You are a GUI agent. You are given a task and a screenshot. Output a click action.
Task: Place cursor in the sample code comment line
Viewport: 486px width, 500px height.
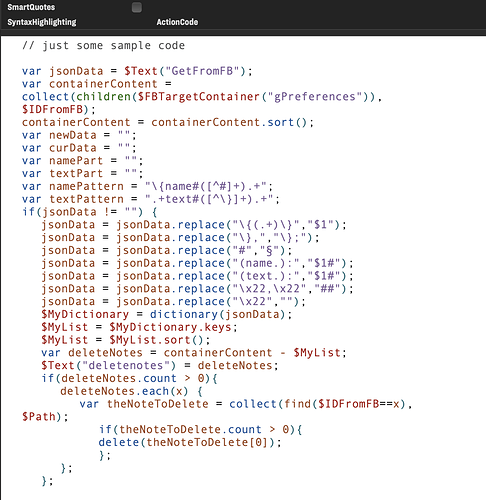tap(103, 45)
